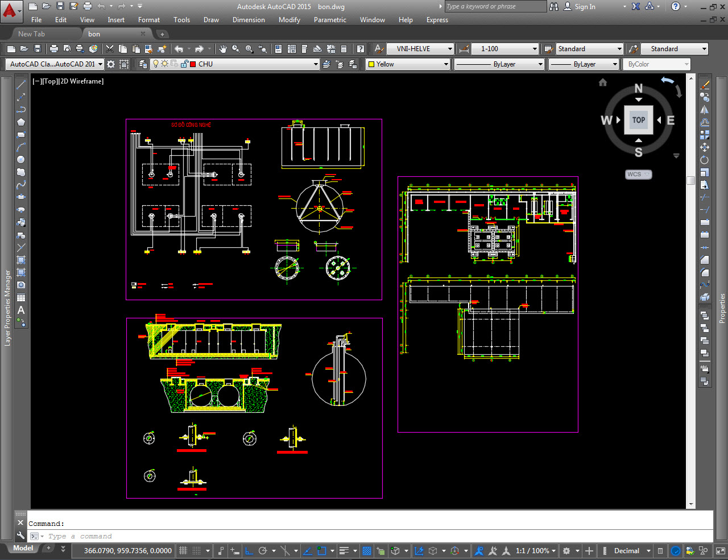Select the Rectangle draw tool
Viewport: 728px width, 560px height.
21,135
